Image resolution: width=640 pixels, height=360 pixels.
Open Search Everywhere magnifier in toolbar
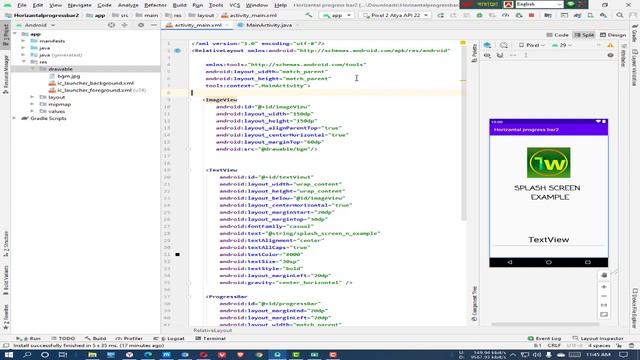click(x=620, y=15)
